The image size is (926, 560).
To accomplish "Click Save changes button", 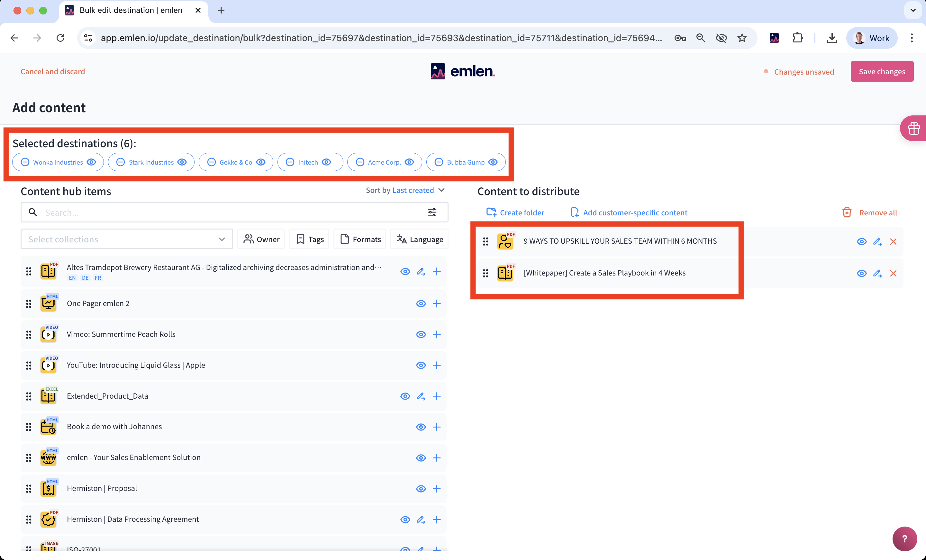I will 881,71.
